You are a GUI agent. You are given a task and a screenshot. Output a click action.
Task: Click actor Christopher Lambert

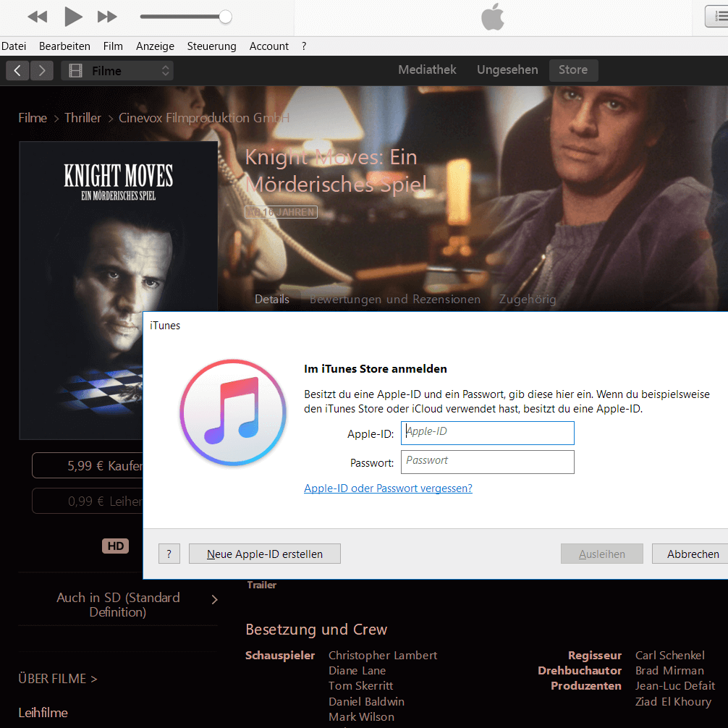tap(383, 656)
